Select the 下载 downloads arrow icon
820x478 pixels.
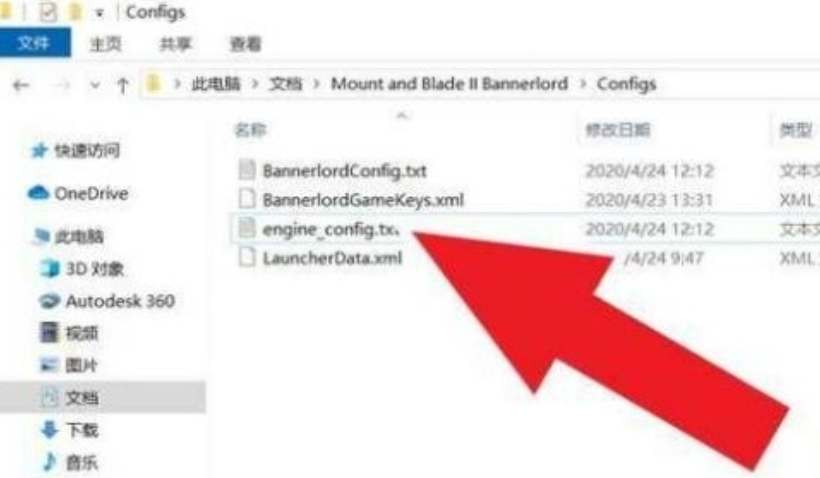tap(50, 430)
